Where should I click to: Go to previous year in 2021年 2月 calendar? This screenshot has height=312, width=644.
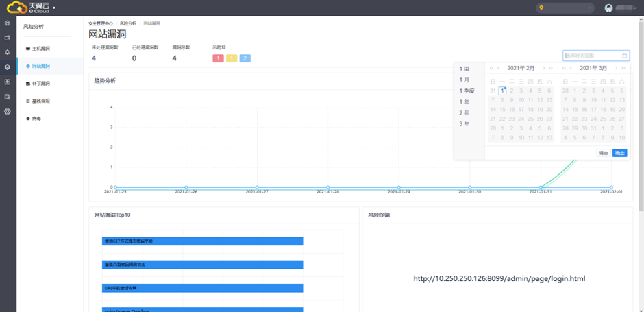click(x=491, y=68)
